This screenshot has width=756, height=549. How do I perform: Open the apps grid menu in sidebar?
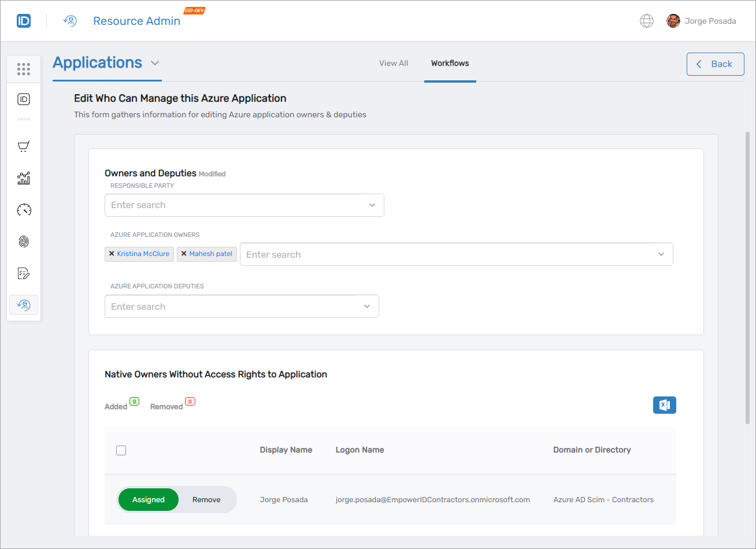(24, 69)
